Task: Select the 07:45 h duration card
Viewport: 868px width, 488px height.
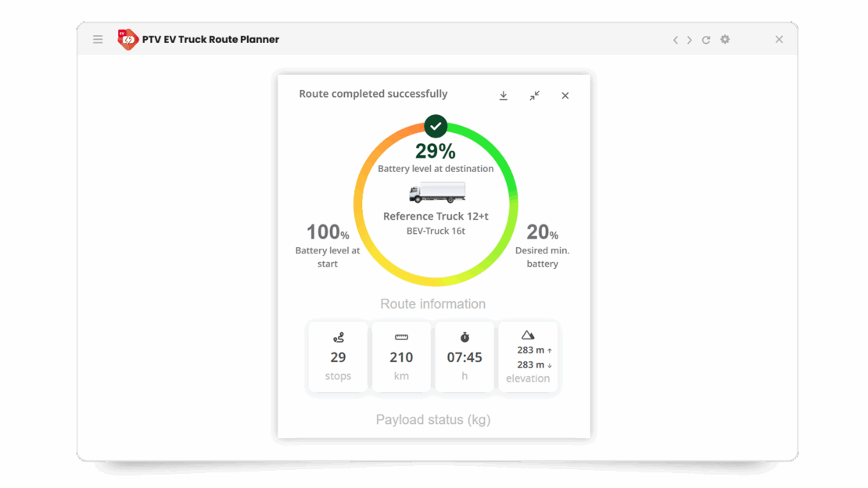Action: click(x=464, y=357)
